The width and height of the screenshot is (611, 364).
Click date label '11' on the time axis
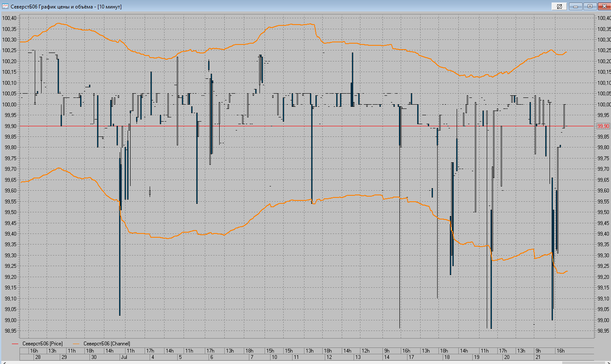(x=296, y=357)
